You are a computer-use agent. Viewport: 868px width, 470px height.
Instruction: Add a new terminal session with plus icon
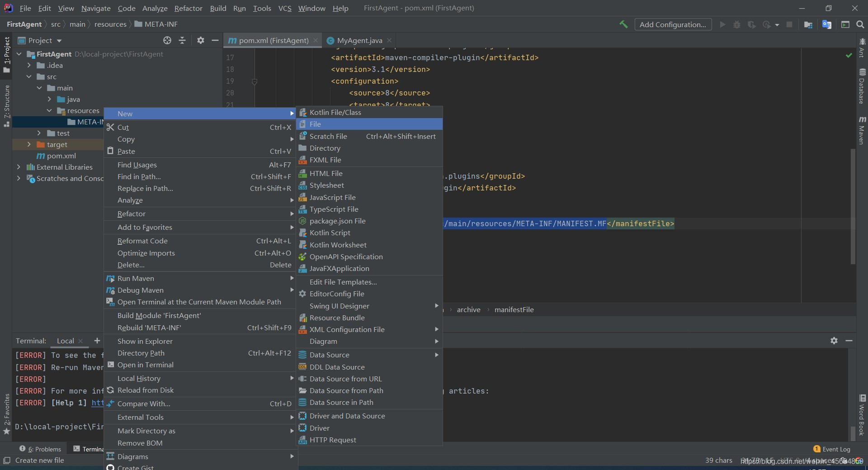[97, 341]
